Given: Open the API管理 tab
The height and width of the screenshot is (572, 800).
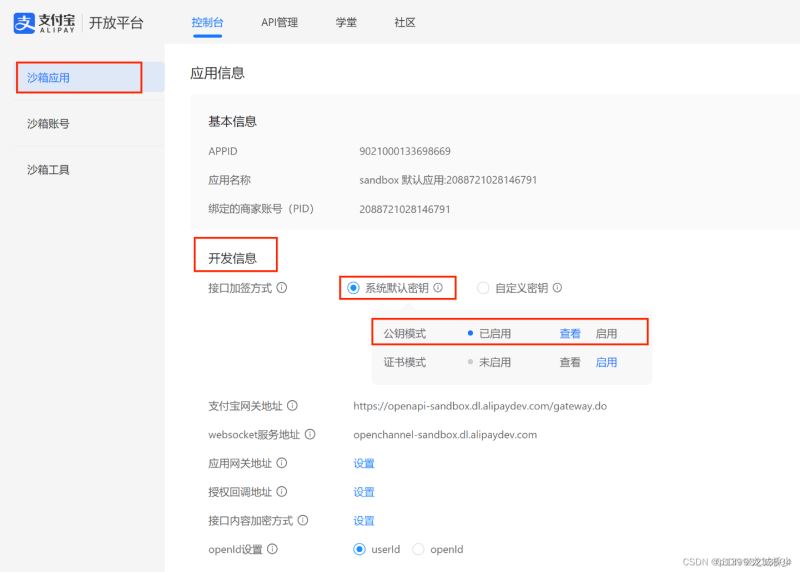Looking at the screenshot, I should pos(279,22).
